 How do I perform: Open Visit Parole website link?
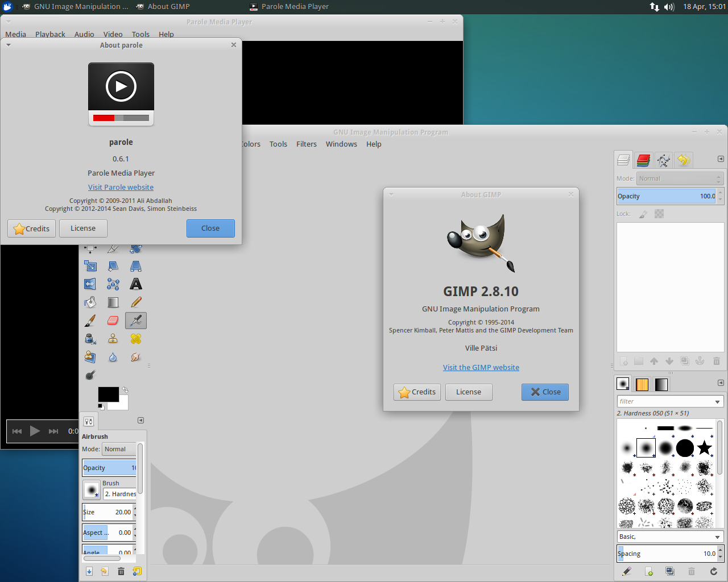coord(121,188)
